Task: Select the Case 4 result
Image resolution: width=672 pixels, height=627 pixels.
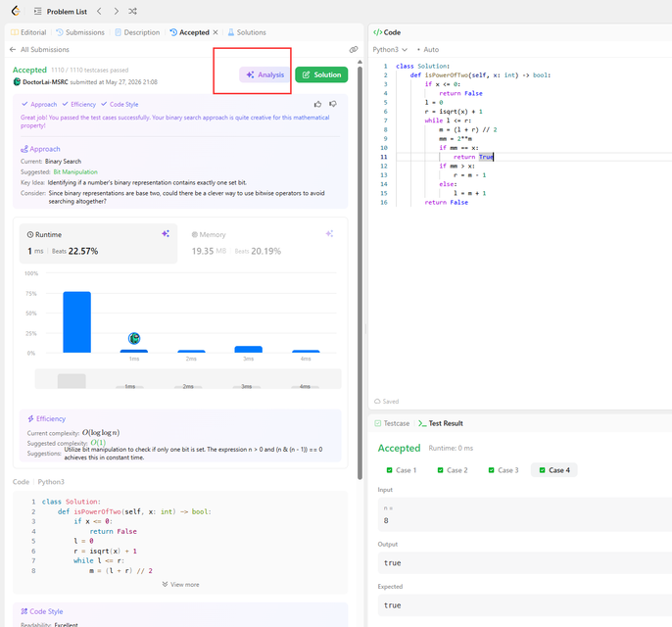Action: click(554, 470)
